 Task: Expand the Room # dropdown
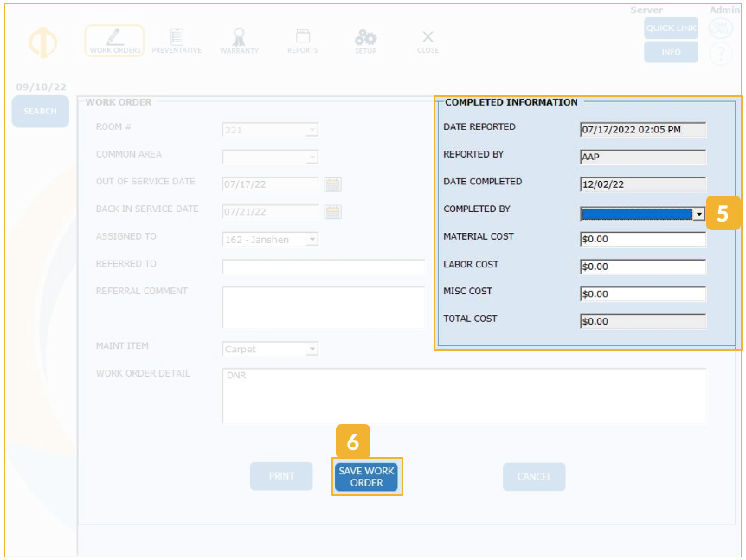click(312, 131)
